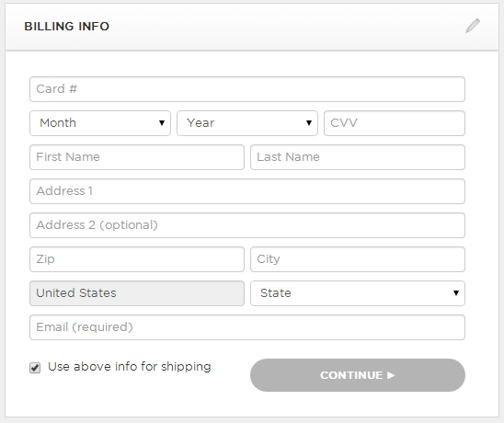Click the pencil edit icon in Billing Info header
Viewport: 504px width, 423px height.
coord(473,26)
